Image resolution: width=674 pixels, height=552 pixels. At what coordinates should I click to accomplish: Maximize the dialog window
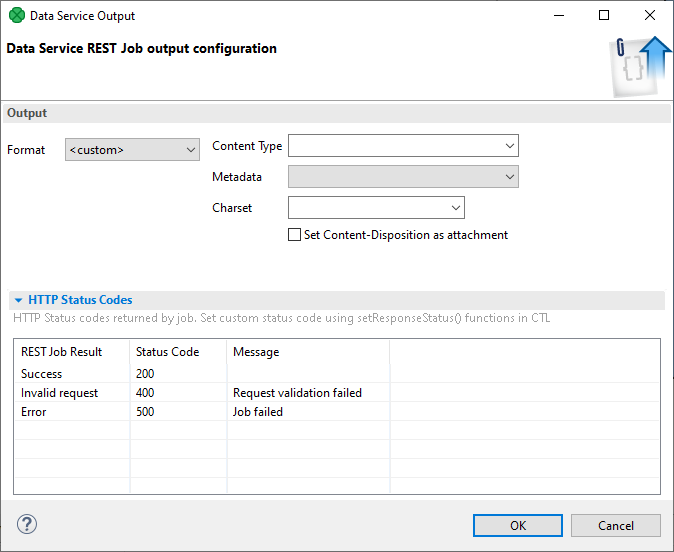pos(604,16)
